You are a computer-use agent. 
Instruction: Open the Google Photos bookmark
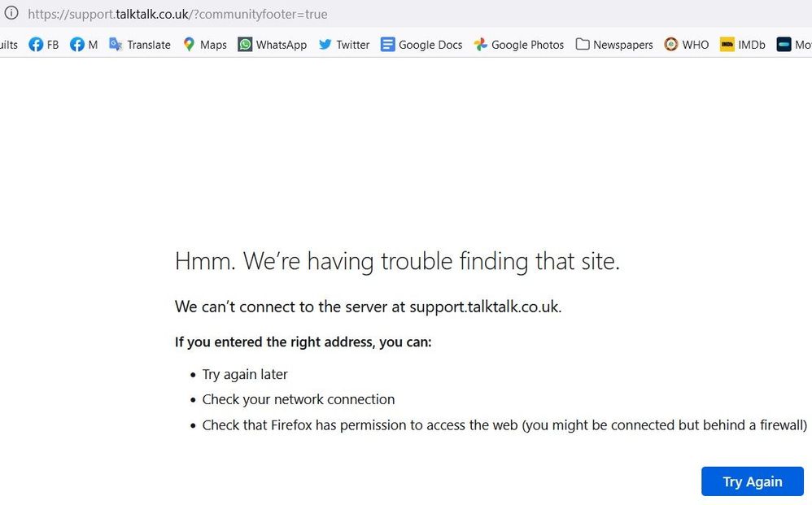pos(518,45)
